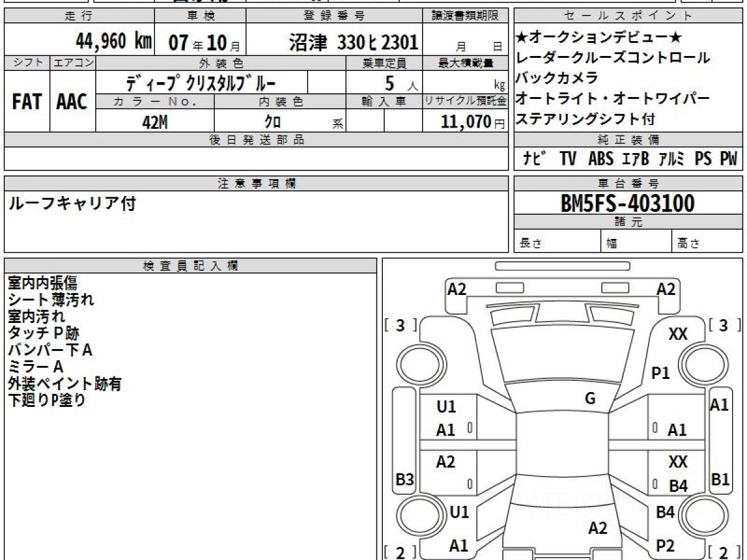Click the 外装色 header
The width and height of the screenshot is (747, 560).
pyautogui.click(x=221, y=63)
